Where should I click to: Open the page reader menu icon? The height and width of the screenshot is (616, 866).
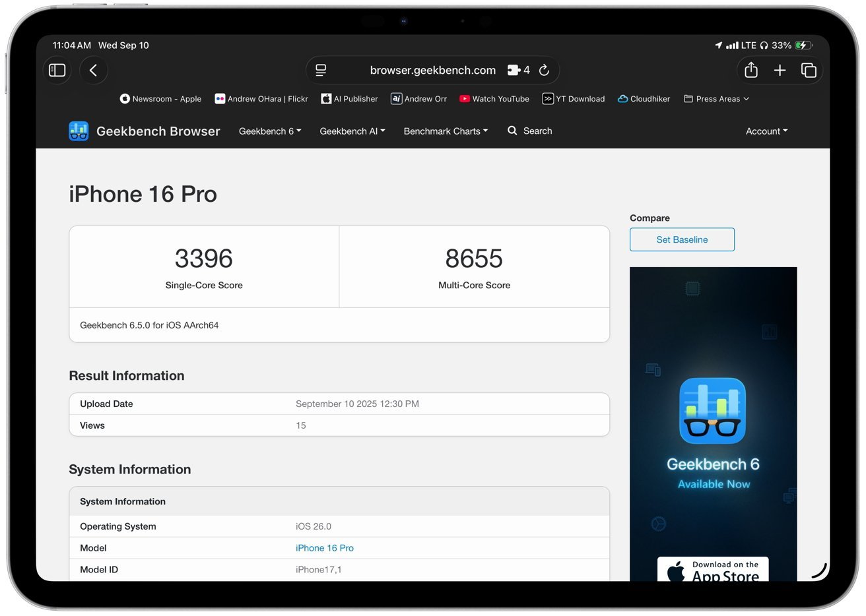pos(321,70)
